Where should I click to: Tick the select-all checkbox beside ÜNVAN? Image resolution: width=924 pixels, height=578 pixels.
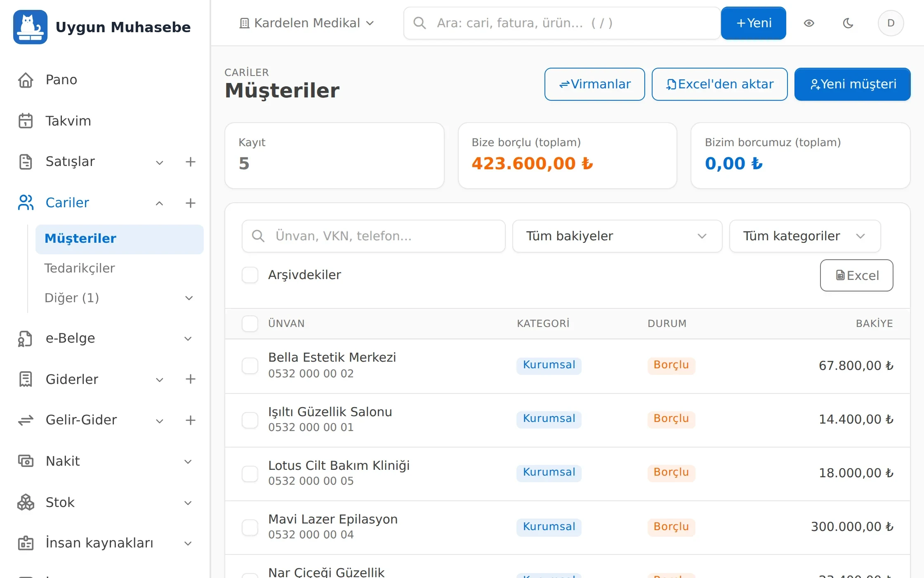250,324
